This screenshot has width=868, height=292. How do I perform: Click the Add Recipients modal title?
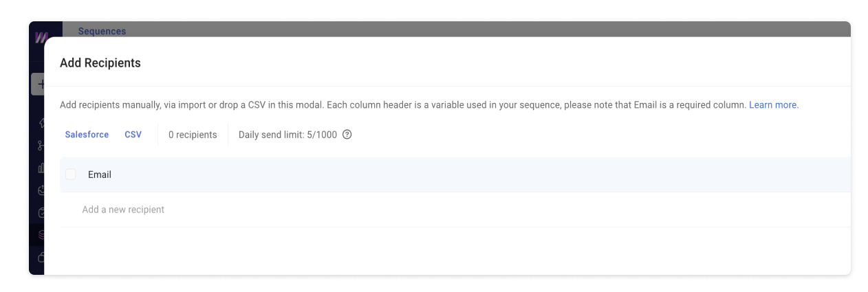pyautogui.click(x=100, y=63)
